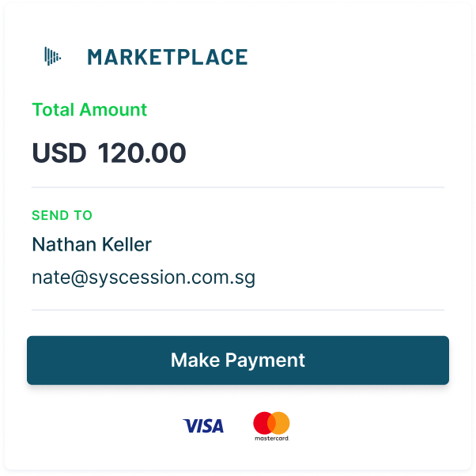
Task: Click the surname Keller
Action: pos(127,244)
